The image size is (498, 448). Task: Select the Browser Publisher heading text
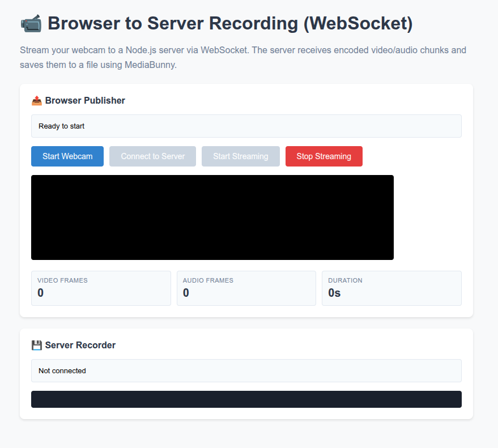pyautogui.click(x=85, y=101)
